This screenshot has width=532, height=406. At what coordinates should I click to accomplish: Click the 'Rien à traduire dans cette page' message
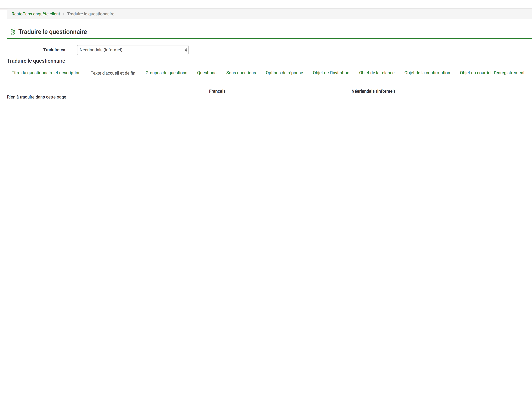[36, 97]
